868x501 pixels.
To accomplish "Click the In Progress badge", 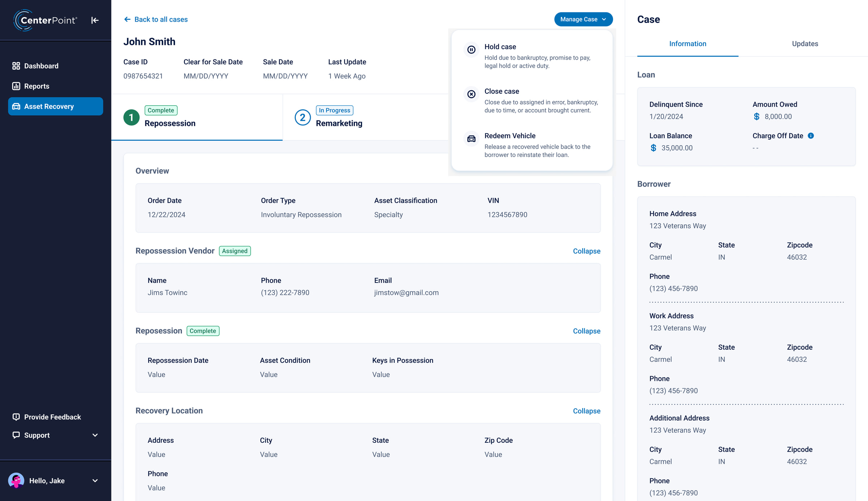I will coord(335,110).
